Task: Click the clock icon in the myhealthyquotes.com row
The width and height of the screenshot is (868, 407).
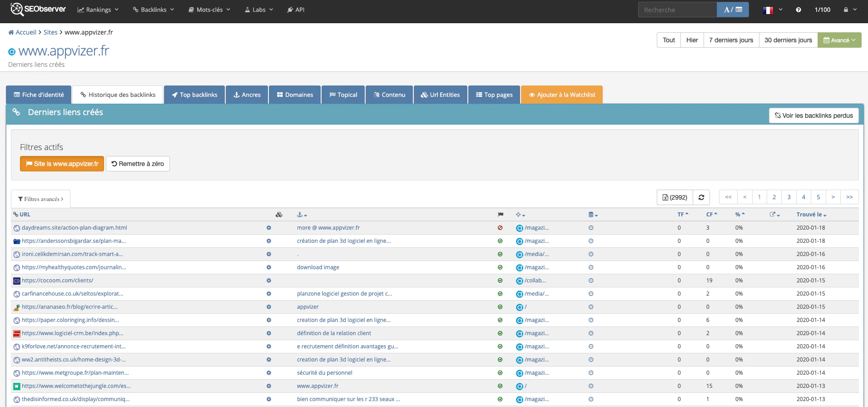Action: [591, 267]
